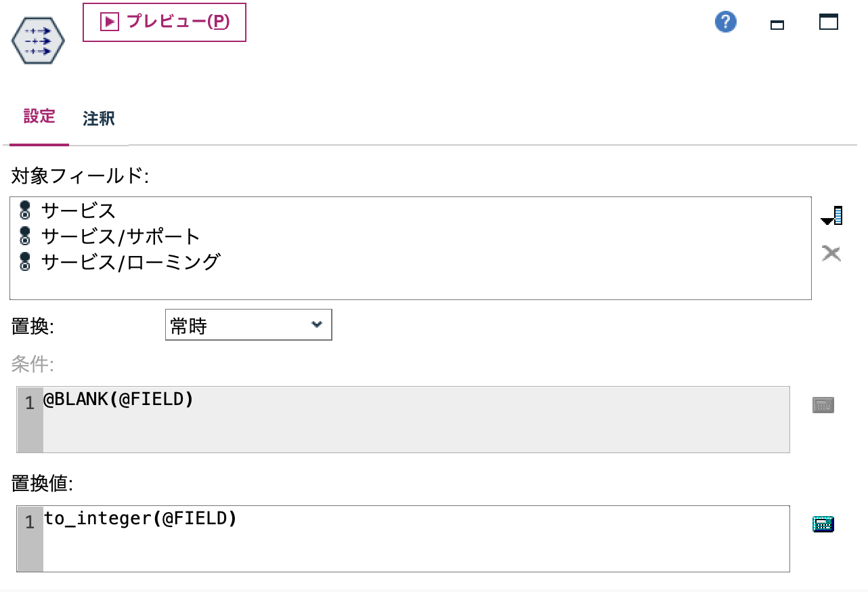Restore the dialog using small window icon

777,23
